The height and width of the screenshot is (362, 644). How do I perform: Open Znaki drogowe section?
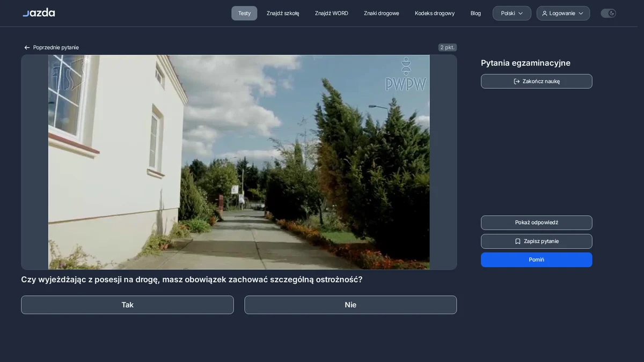(382, 13)
